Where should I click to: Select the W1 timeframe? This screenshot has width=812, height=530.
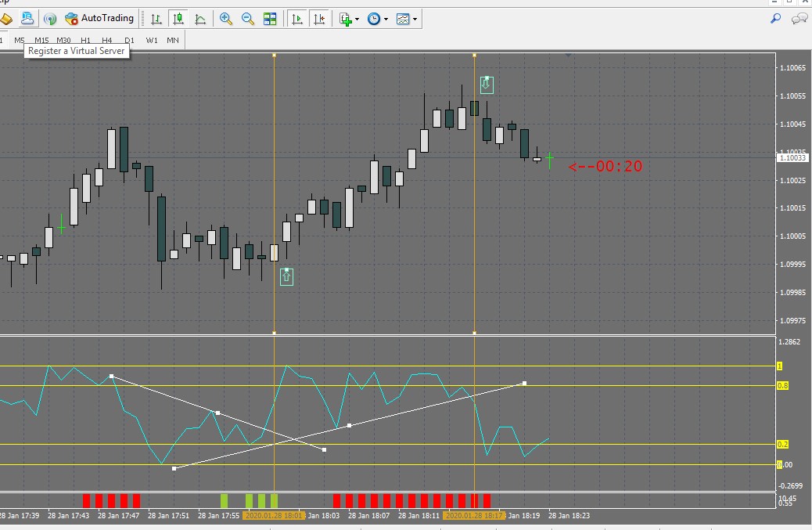pyautogui.click(x=151, y=40)
